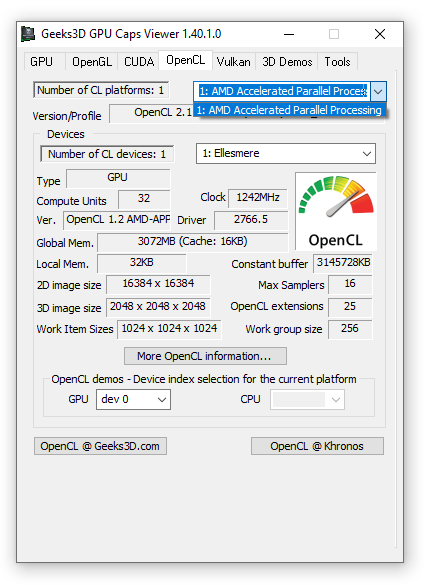Open the GPU dev 0 dropdown
This screenshot has height=585, width=426.
[133, 399]
